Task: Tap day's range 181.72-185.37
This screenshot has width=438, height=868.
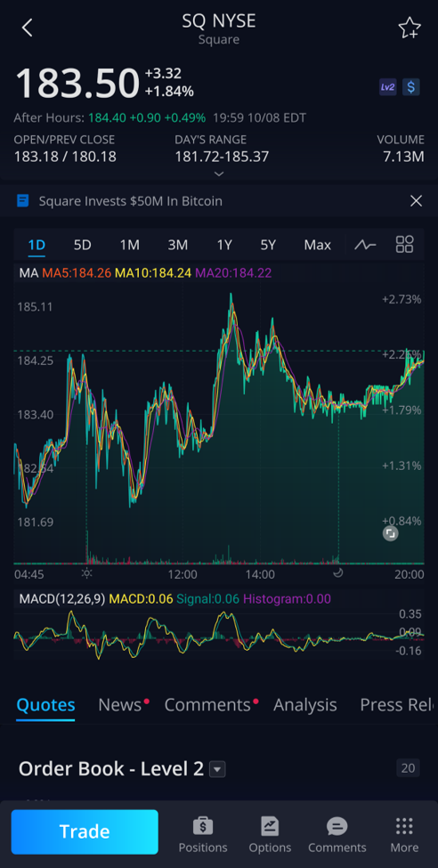Action: click(x=222, y=158)
